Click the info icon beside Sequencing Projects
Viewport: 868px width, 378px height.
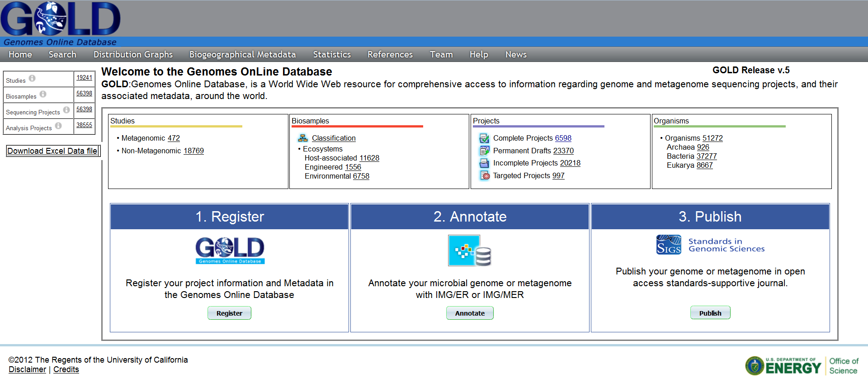tap(66, 110)
